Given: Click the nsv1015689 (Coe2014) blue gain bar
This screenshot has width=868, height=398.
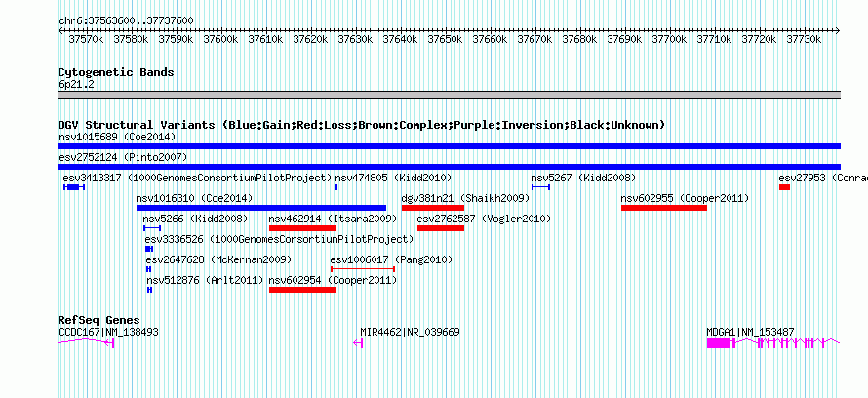Looking at the screenshot, I should 449,146.
